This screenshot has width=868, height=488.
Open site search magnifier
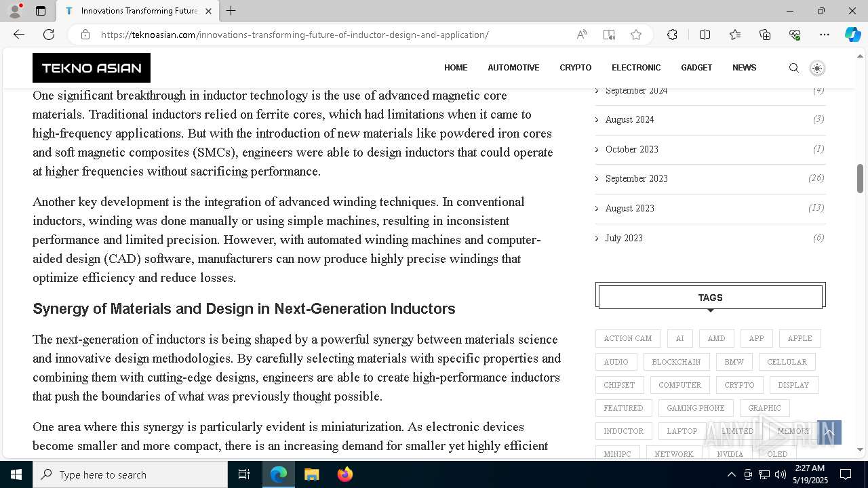point(794,68)
